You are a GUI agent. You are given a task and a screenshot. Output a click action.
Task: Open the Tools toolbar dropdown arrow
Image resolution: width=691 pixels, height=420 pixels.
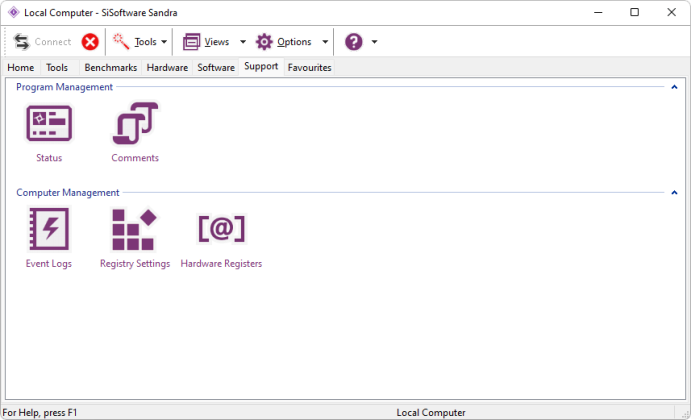tap(164, 42)
